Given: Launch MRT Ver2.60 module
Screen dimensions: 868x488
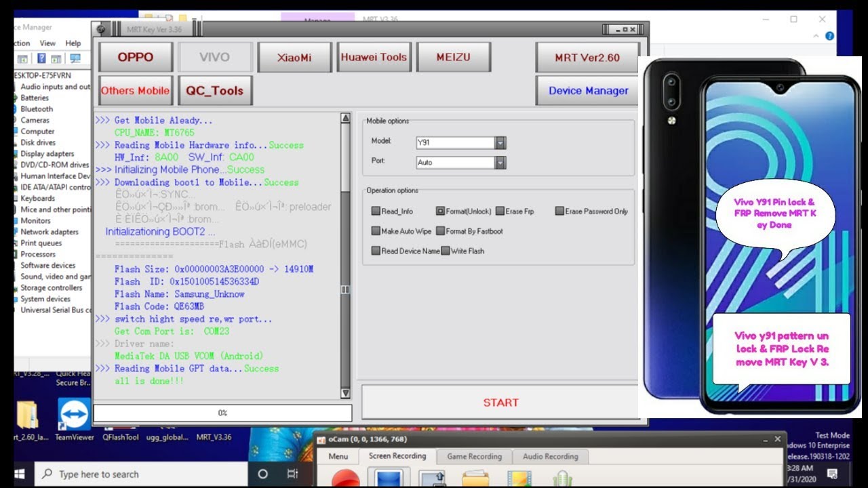Looking at the screenshot, I should pyautogui.click(x=587, y=57).
